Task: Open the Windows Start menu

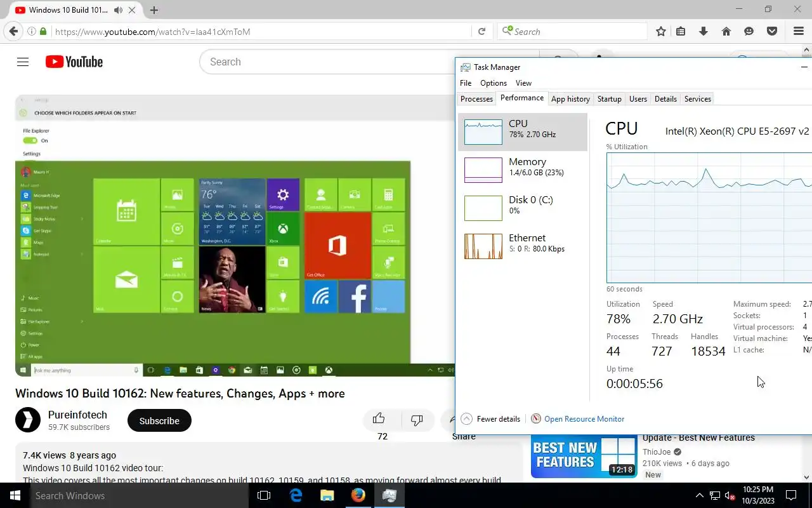Action: coord(15,495)
